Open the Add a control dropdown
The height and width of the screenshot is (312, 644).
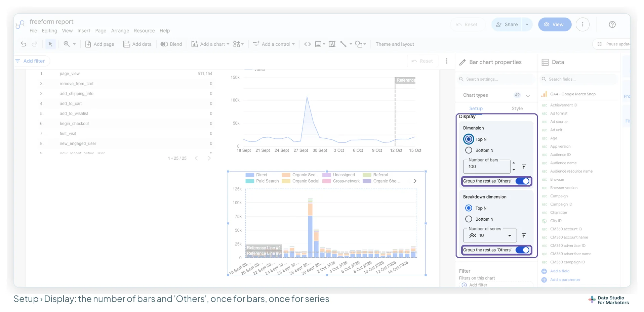tap(274, 44)
